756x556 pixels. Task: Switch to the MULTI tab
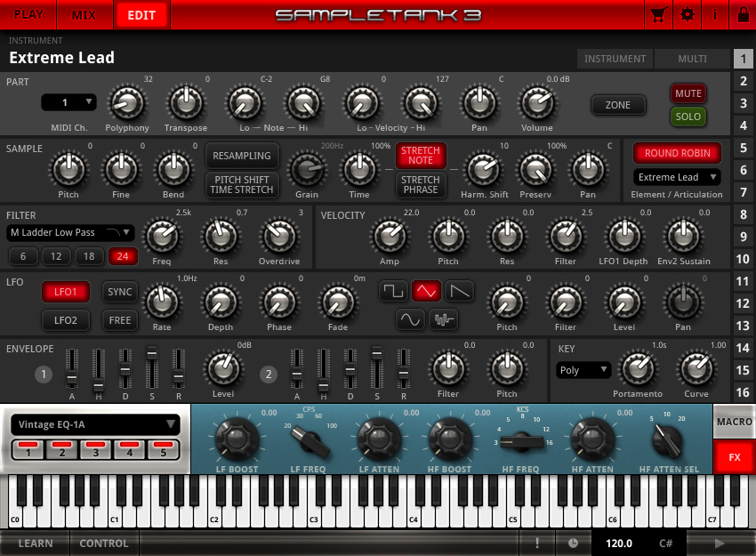point(692,59)
